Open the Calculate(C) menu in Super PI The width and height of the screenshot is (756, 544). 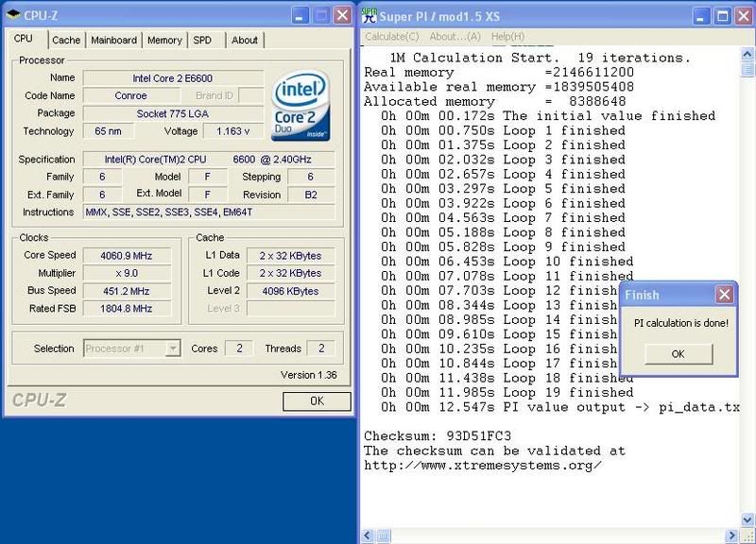point(391,37)
